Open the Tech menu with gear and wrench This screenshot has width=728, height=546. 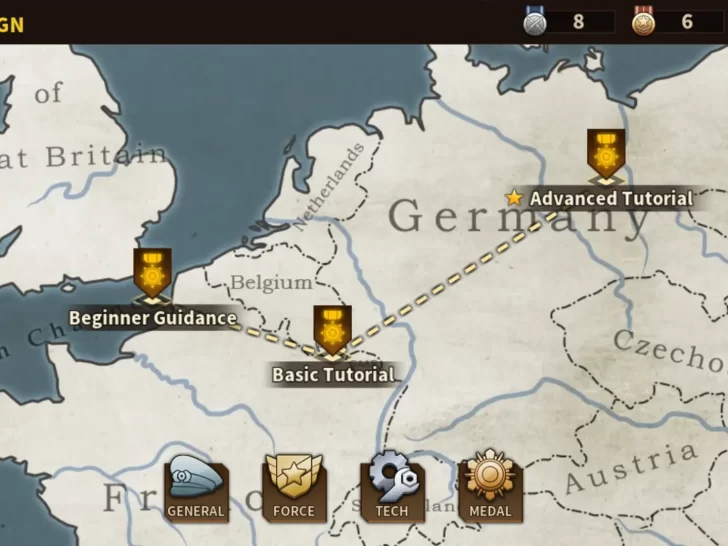(392, 487)
